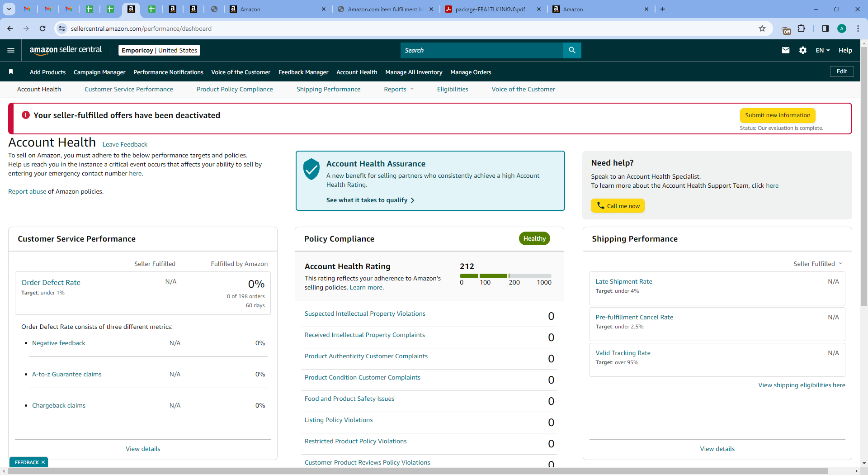Image resolution: width=868 pixels, height=475 pixels.
Task: View site information icon in address bar
Action: point(62,28)
